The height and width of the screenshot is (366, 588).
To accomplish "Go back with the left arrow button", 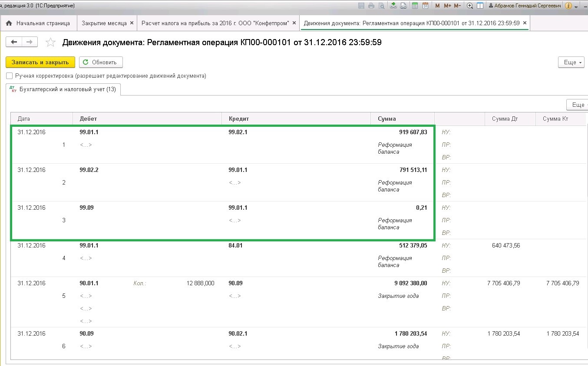I will click(14, 42).
